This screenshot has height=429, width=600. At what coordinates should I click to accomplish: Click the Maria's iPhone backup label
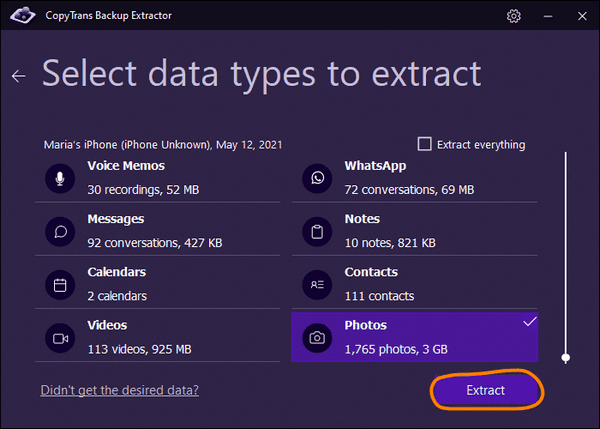[x=163, y=145]
